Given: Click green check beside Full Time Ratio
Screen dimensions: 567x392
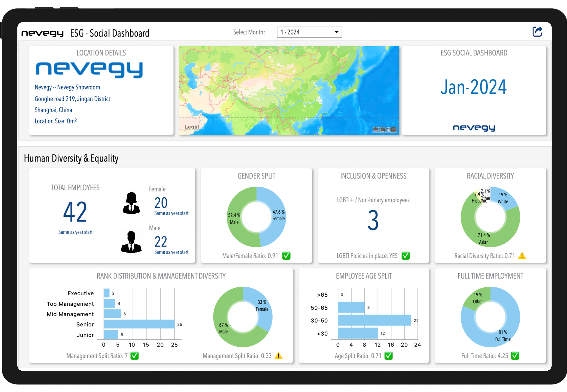Looking at the screenshot, I should click(x=515, y=356).
